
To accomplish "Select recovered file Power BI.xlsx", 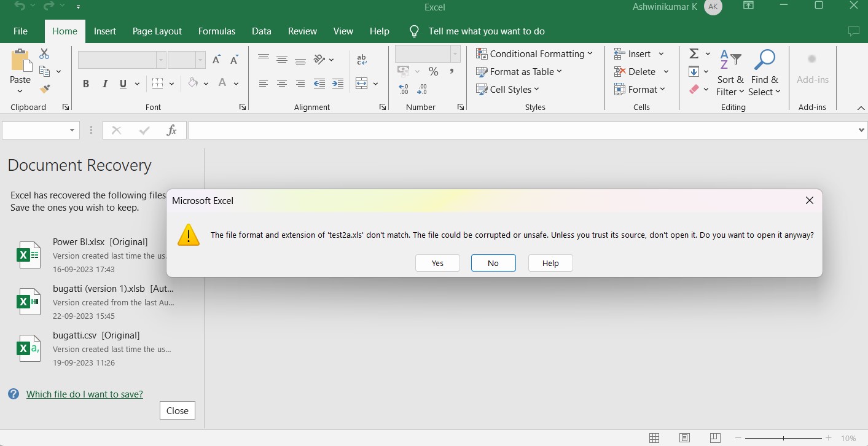I will 92,255.
